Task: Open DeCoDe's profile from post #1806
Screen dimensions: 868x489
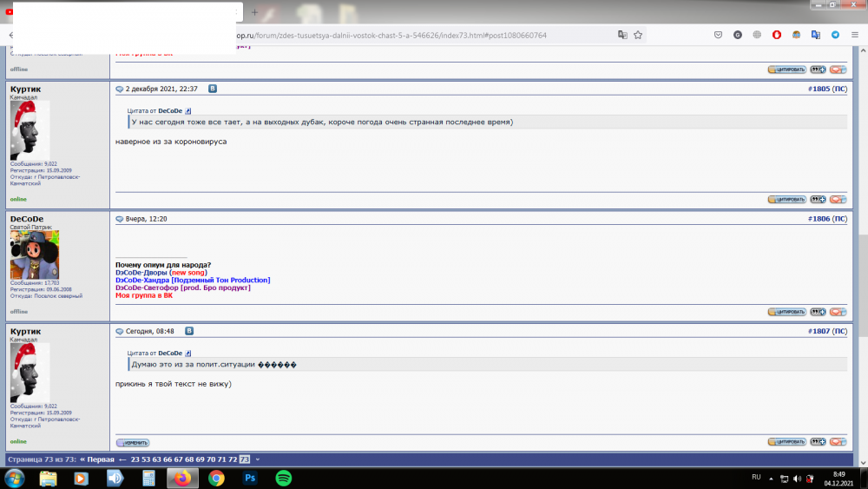Action: 27,219
